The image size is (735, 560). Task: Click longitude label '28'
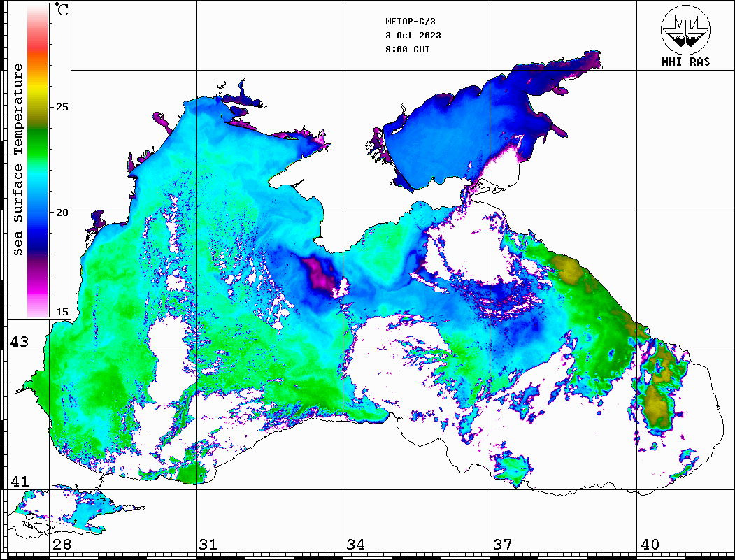(62, 544)
